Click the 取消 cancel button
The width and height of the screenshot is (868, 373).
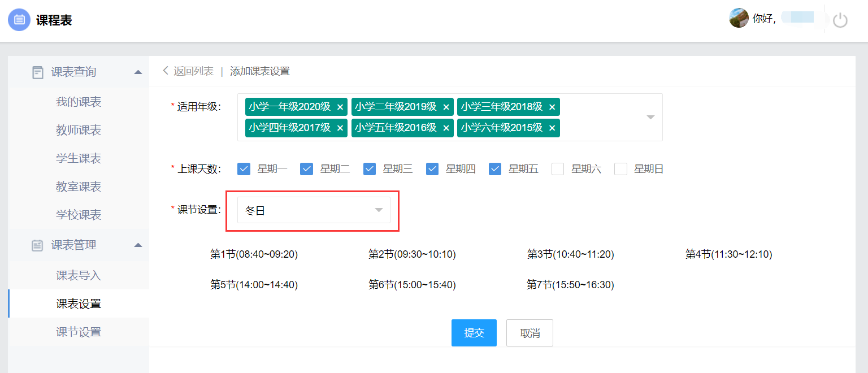530,333
